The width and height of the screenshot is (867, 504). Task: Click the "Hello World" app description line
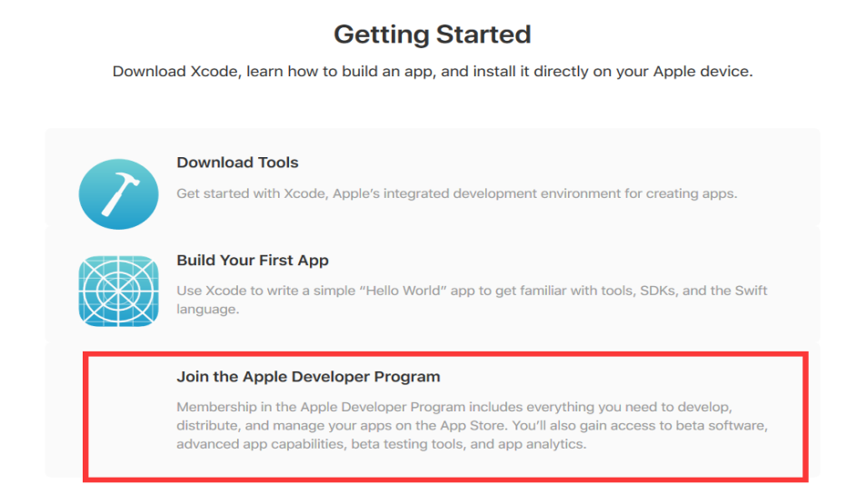pos(472,291)
